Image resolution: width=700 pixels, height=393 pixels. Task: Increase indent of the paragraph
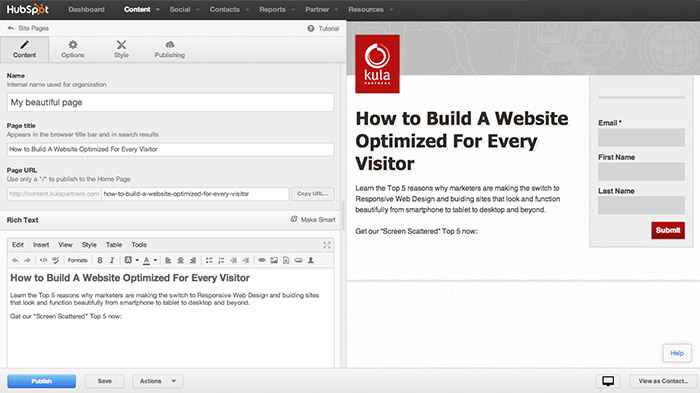246,260
